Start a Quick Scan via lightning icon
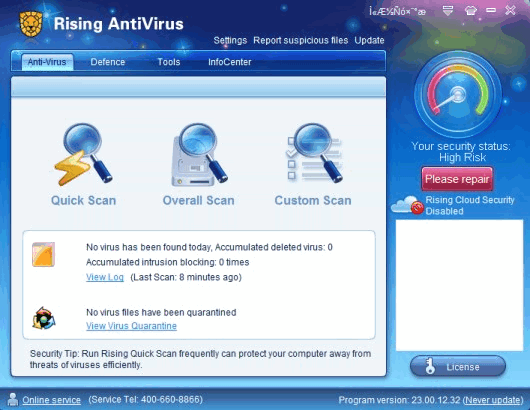Screen dimensions: 530x410 coord(83,155)
